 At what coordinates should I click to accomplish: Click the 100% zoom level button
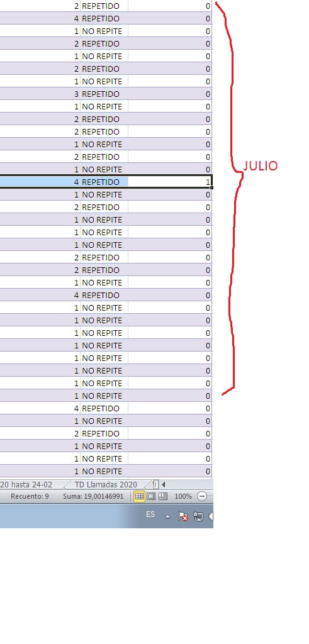183,496
